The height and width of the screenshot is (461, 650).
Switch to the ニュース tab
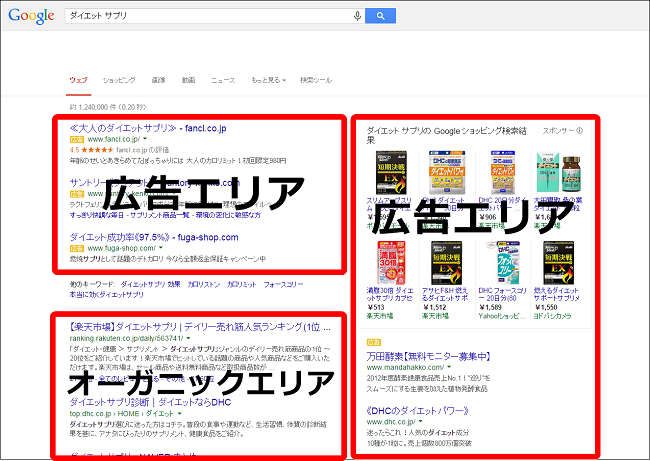pos(223,80)
